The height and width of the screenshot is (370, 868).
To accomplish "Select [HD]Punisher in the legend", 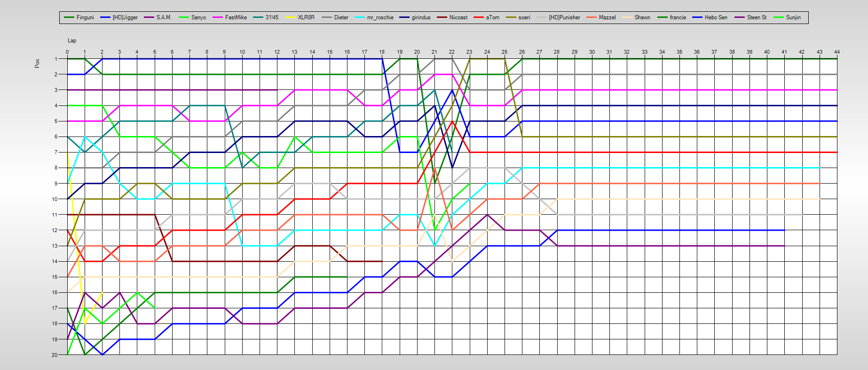I will pos(564,17).
